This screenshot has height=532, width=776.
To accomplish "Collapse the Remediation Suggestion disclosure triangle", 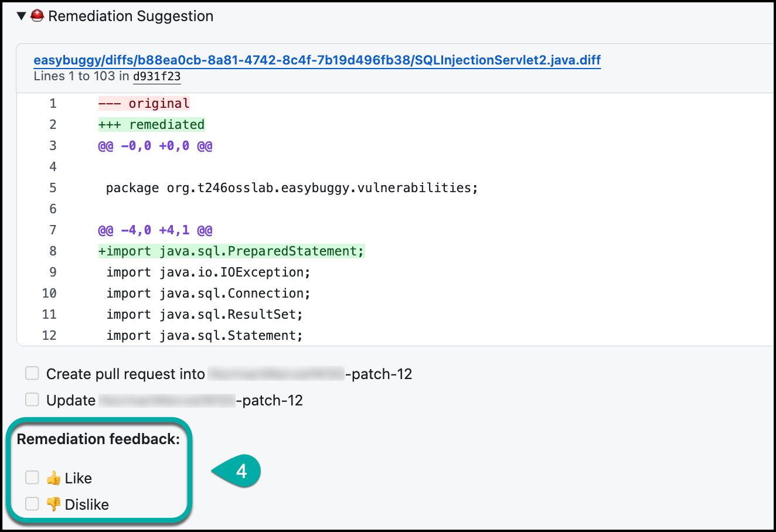I will [22, 16].
